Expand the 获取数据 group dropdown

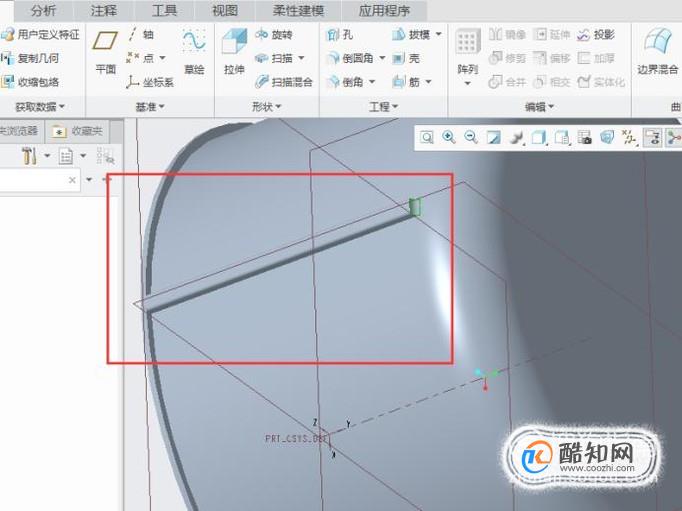(40, 107)
